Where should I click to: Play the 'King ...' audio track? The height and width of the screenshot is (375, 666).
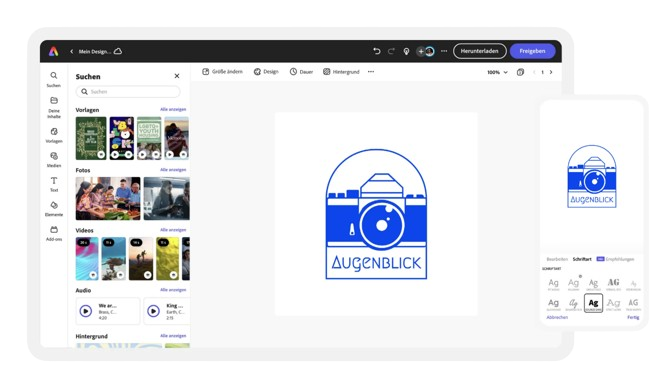153,311
